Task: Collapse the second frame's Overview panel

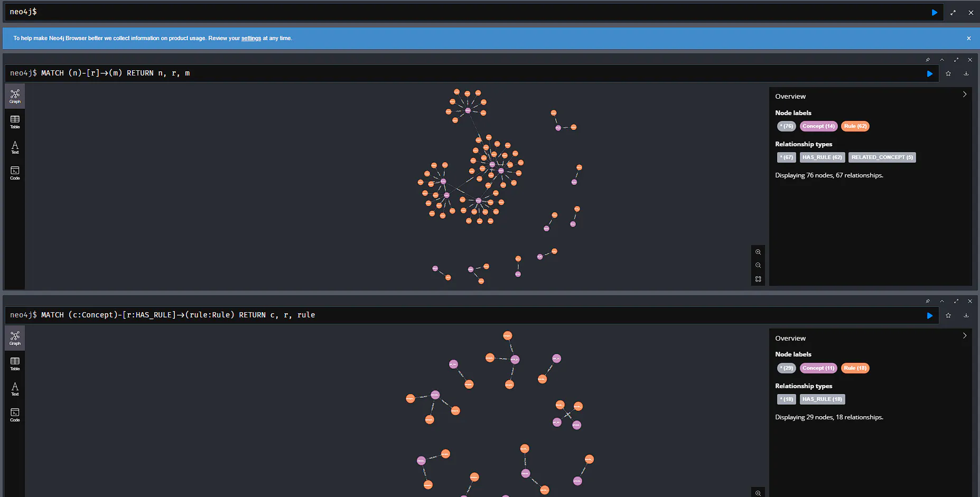Action: 965,335
